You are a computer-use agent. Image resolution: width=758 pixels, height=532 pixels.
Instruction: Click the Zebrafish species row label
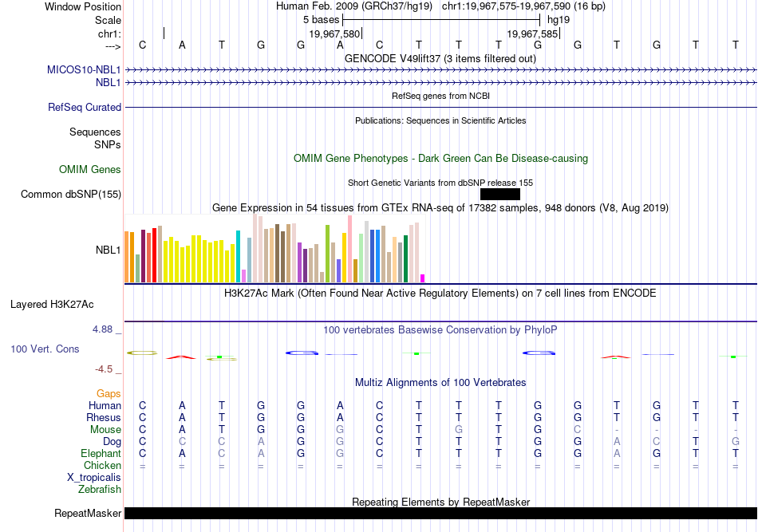click(99, 490)
